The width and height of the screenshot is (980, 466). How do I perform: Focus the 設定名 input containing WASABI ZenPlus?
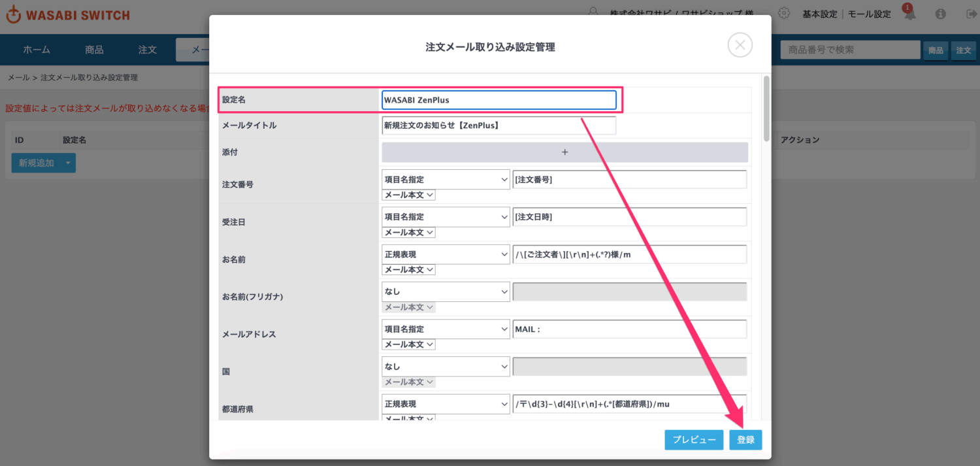click(x=499, y=100)
